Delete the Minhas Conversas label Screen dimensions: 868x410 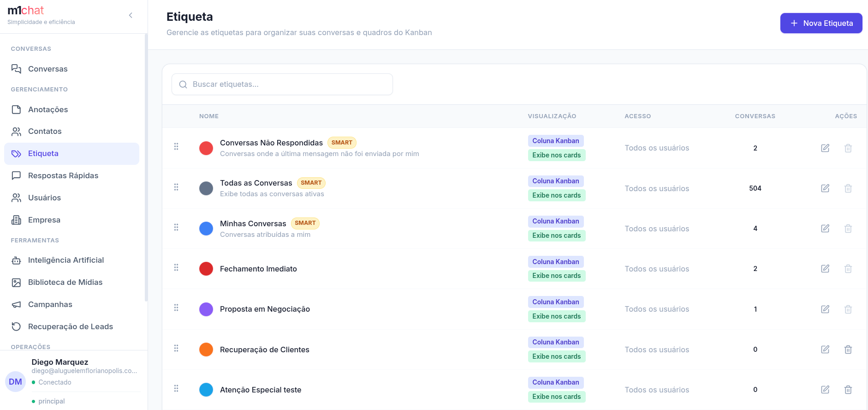tap(848, 229)
